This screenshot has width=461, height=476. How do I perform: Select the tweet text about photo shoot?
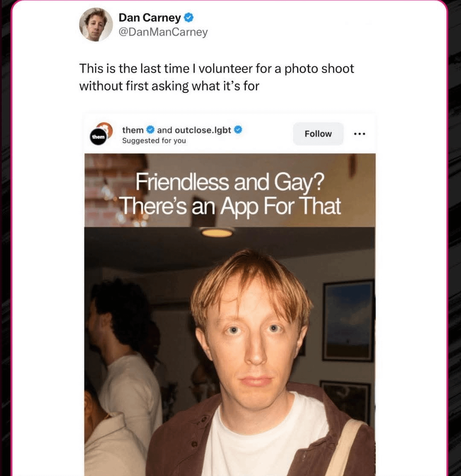click(216, 77)
